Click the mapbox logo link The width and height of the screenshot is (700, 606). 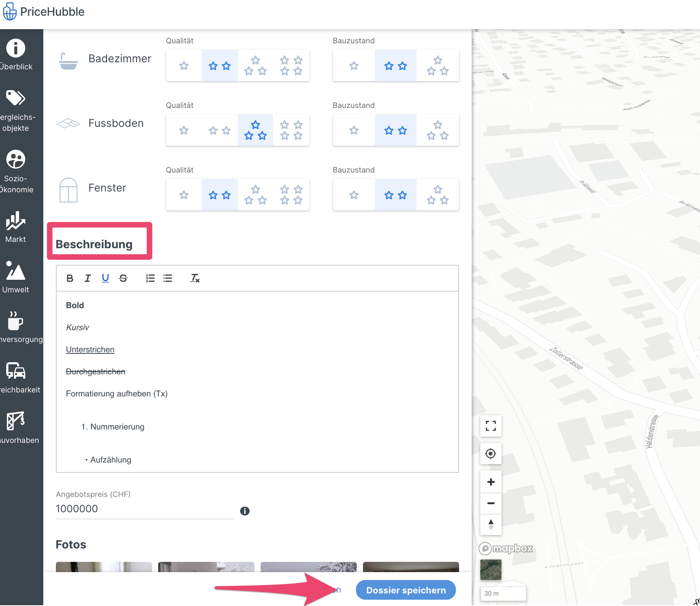pyautogui.click(x=506, y=548)
